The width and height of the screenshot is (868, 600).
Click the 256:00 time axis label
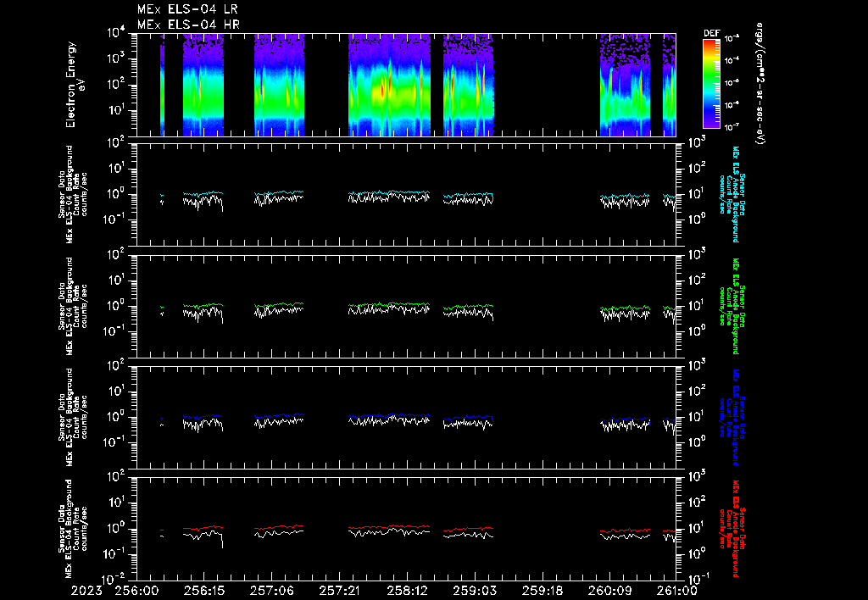tap(136, 591)
